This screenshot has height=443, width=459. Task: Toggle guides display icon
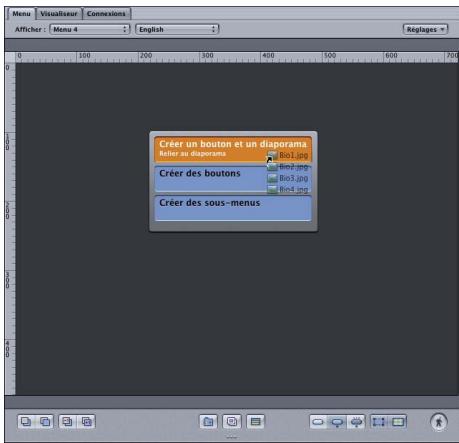click(x=398, y=422)
